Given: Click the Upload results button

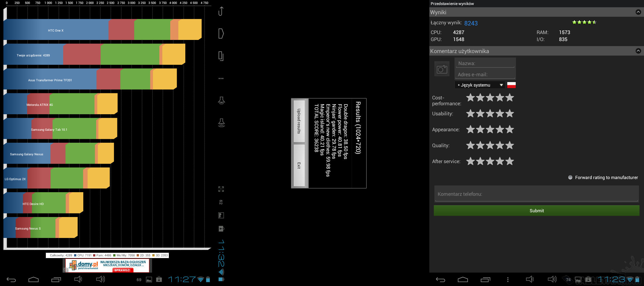Looking at the screenshot, I should pos(299,121).
